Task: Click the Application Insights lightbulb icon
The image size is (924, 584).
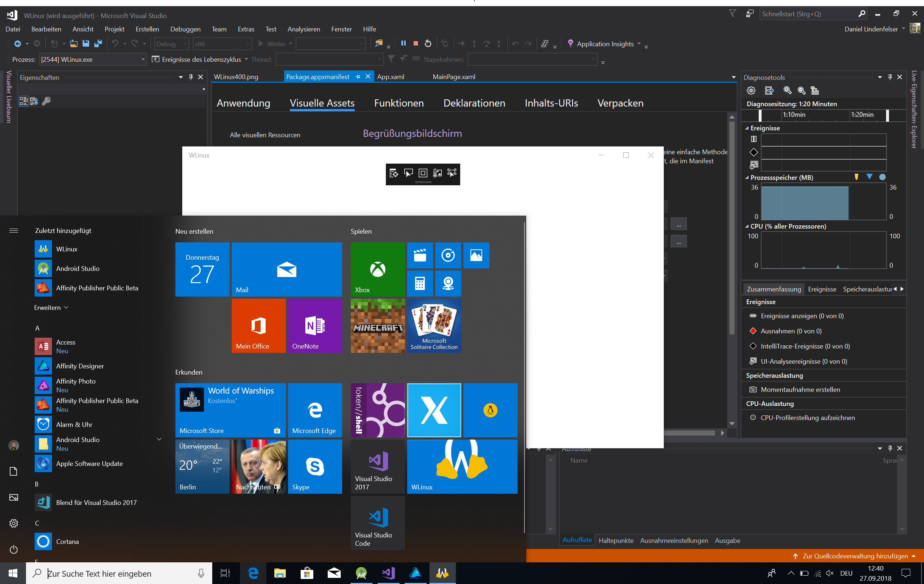Action: tap(570, 43)
